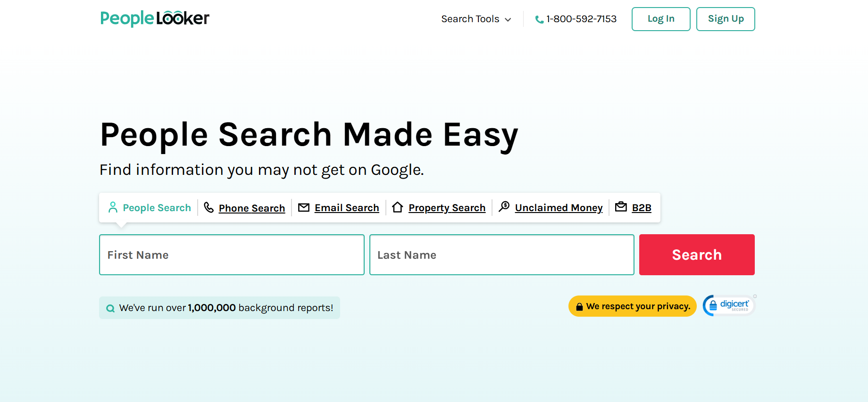Focus the First Name input field
This screenshot has height=402, width=868.
tap(232, 254)
